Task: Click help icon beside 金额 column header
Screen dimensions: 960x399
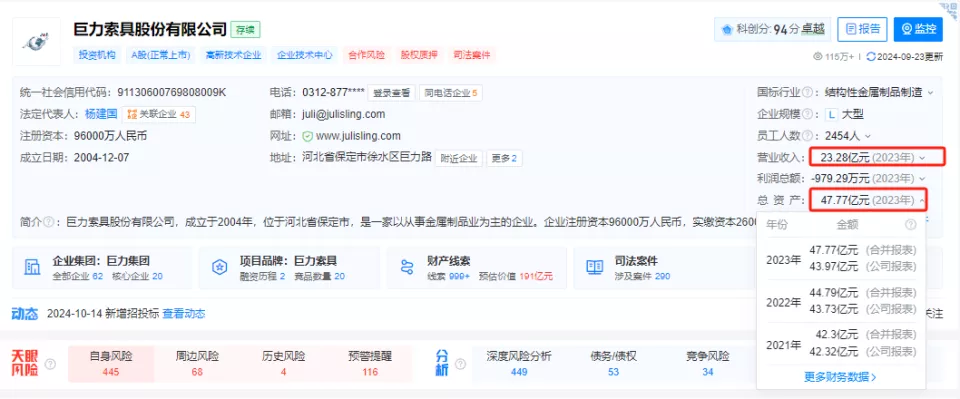Action: pos(910,225)
